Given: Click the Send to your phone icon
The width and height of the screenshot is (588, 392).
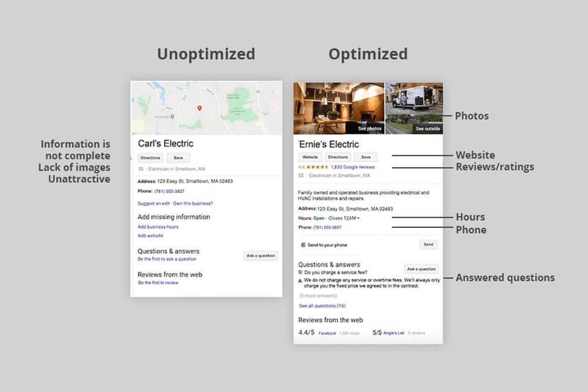Looking at the screenshot, I should [303, 245].
